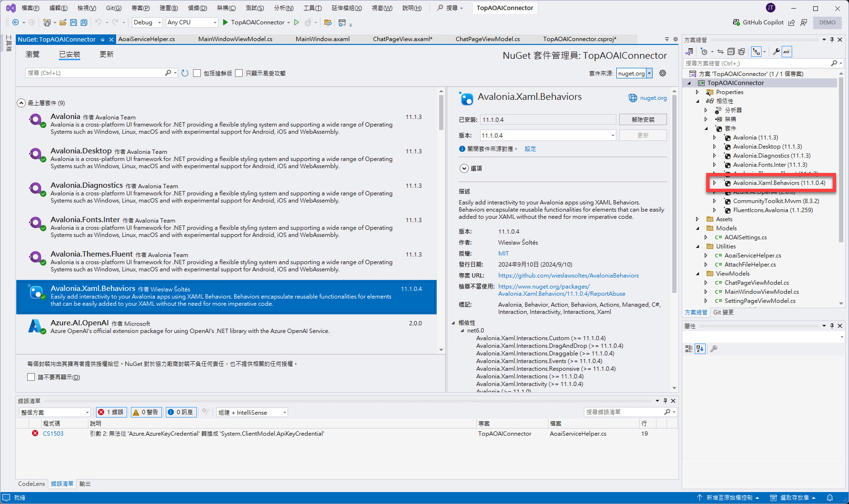
Task: Expand the Properties node in Solution Explorer
Action: click(x=697, y=92)
